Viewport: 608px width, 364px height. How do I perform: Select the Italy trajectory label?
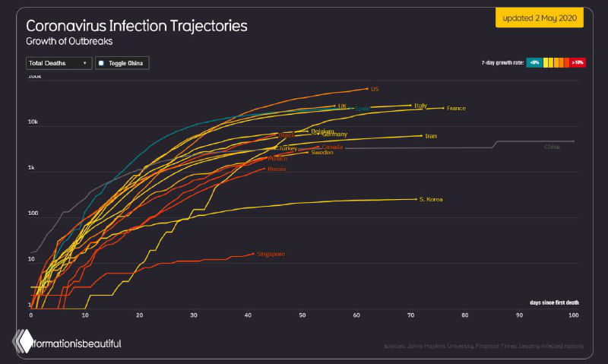[420, 105]
